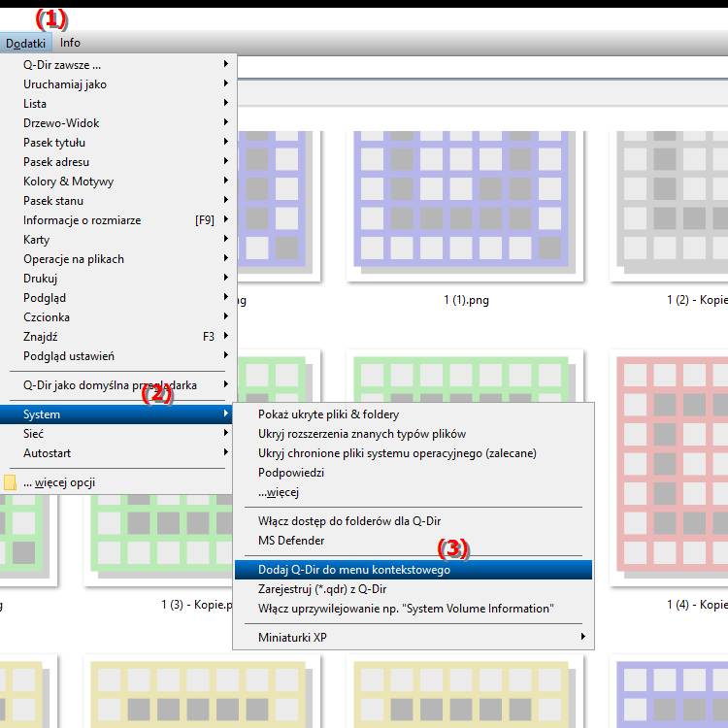Expand the 'Miniaturki XP' submenu
This screenshot has height=728, width=728.
point(414,638)
